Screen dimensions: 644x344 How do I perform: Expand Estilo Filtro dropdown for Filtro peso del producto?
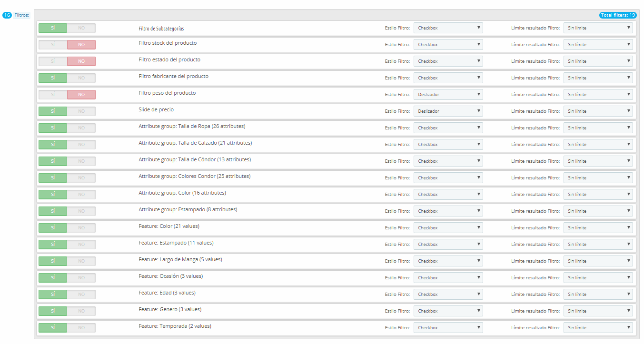(448, 95)
